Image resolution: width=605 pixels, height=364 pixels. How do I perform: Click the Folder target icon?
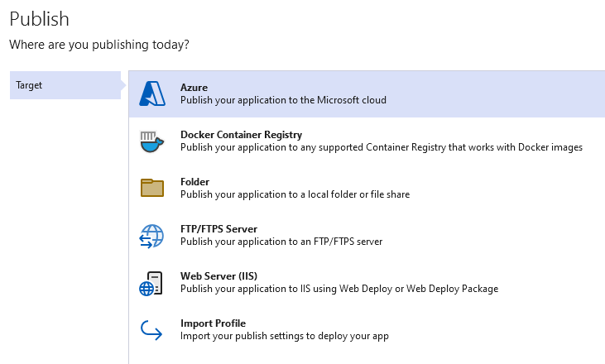pos(152,188)
